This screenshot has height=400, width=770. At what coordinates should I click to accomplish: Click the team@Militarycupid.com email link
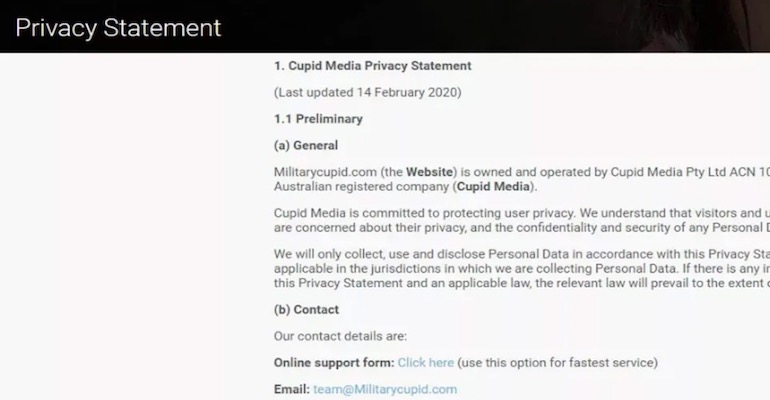tap(384, 389)
